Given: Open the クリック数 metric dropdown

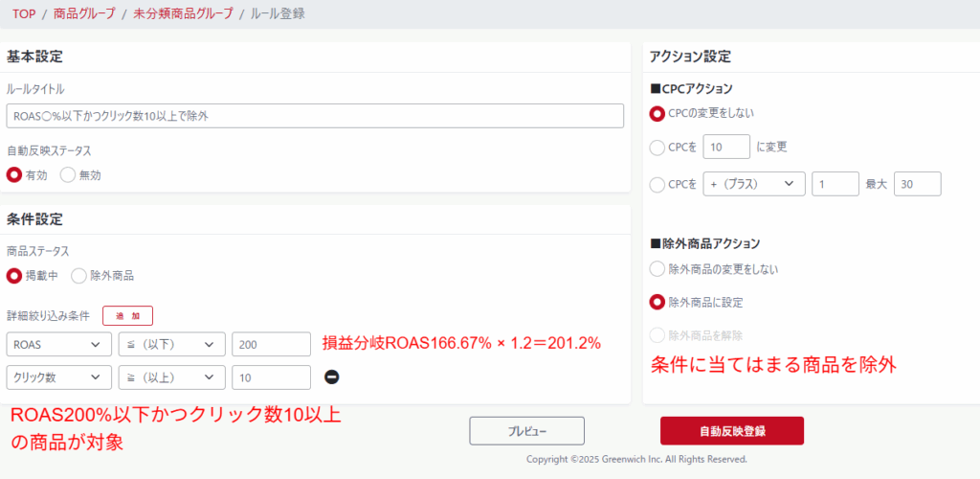Looking at the screenshot, I should click(58, 377).
